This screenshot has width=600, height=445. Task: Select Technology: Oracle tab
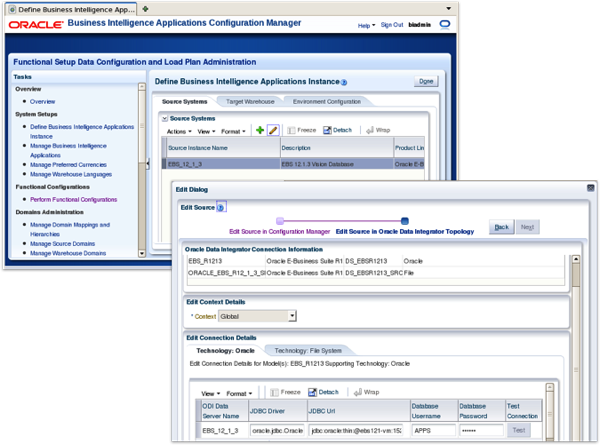click(225, 350)
